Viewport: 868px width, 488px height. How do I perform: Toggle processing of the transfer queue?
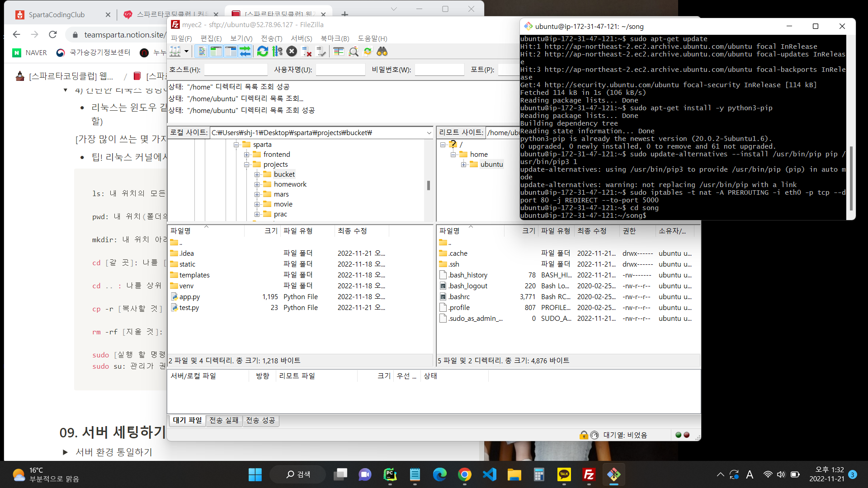click(277, 52)
